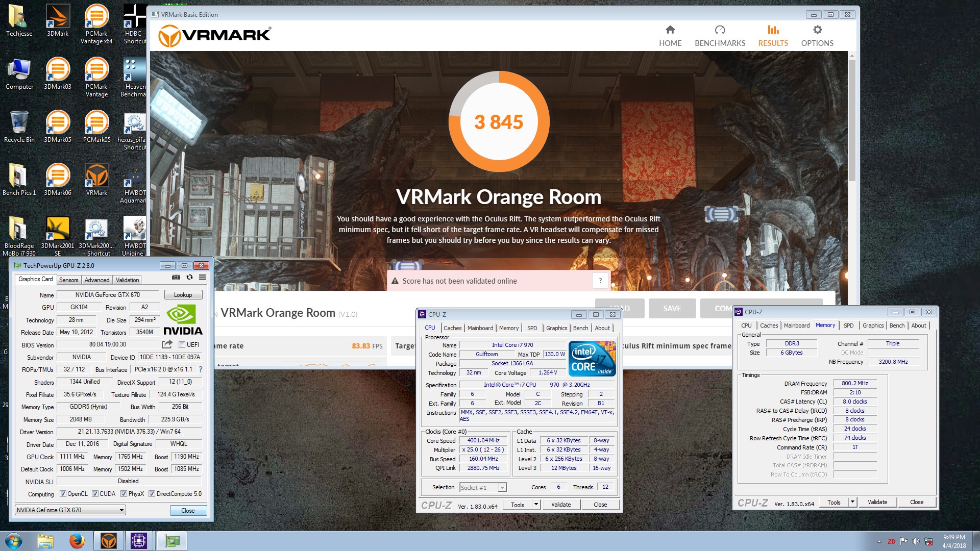
Task: Open the Windows Start menu
Action: click(x=14, y=541)
